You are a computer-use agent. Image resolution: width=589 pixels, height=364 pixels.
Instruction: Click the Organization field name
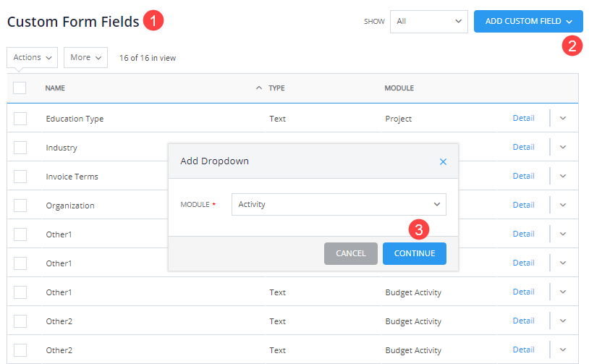pyautogui.click(x=70, y=206)
